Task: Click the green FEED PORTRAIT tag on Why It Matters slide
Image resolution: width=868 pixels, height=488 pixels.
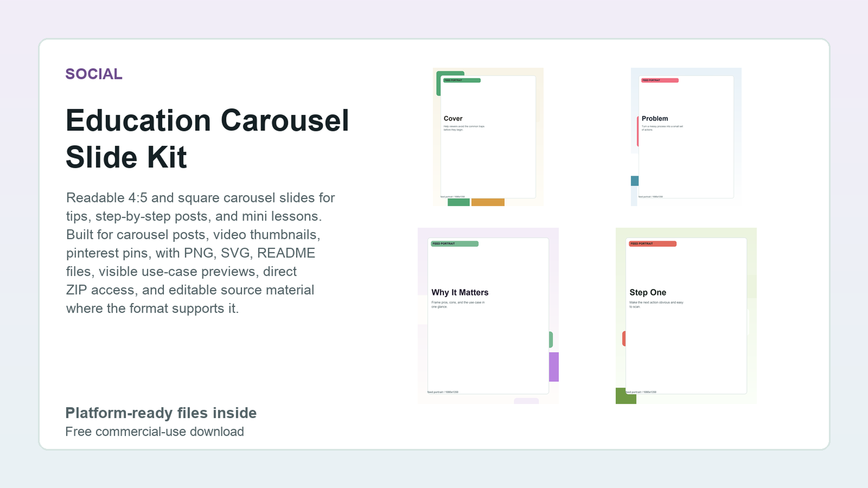Action: pyautogui.click(x=455, y=243)
